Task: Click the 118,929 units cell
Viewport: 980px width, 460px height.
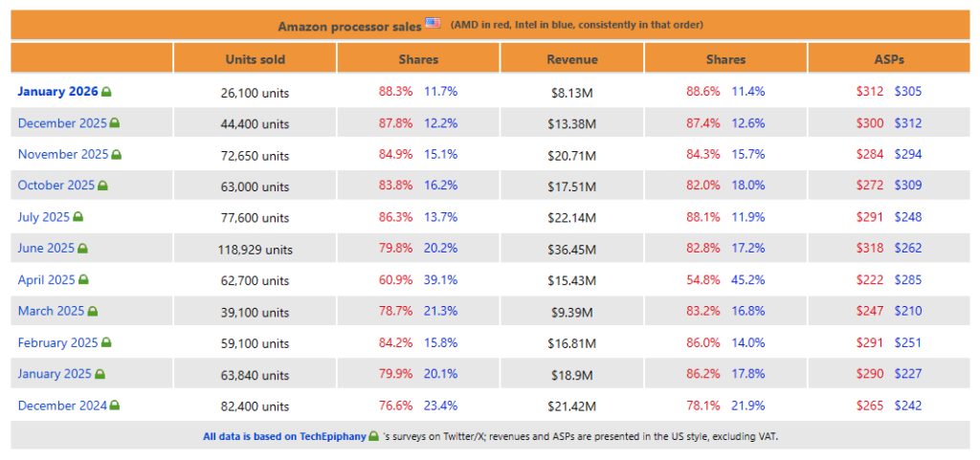Action: [x=255, y=250]
